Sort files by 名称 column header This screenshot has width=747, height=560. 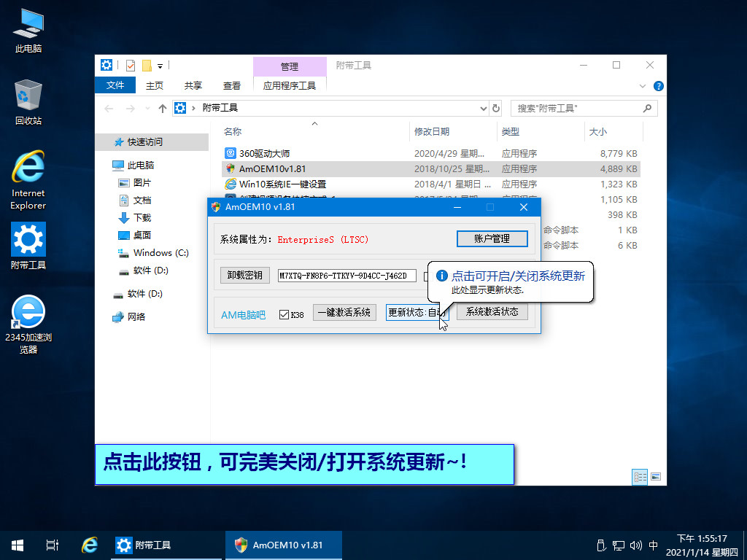[x=314, y=131]
